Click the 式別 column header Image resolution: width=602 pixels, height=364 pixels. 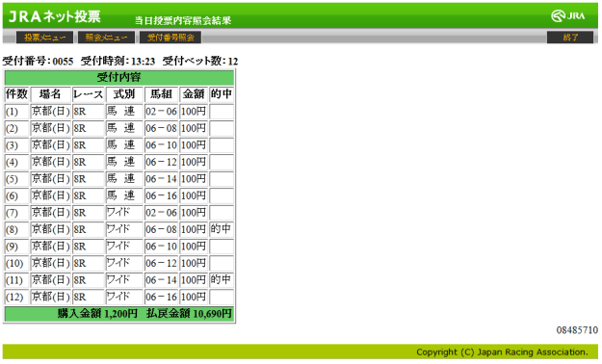point(124,94)
